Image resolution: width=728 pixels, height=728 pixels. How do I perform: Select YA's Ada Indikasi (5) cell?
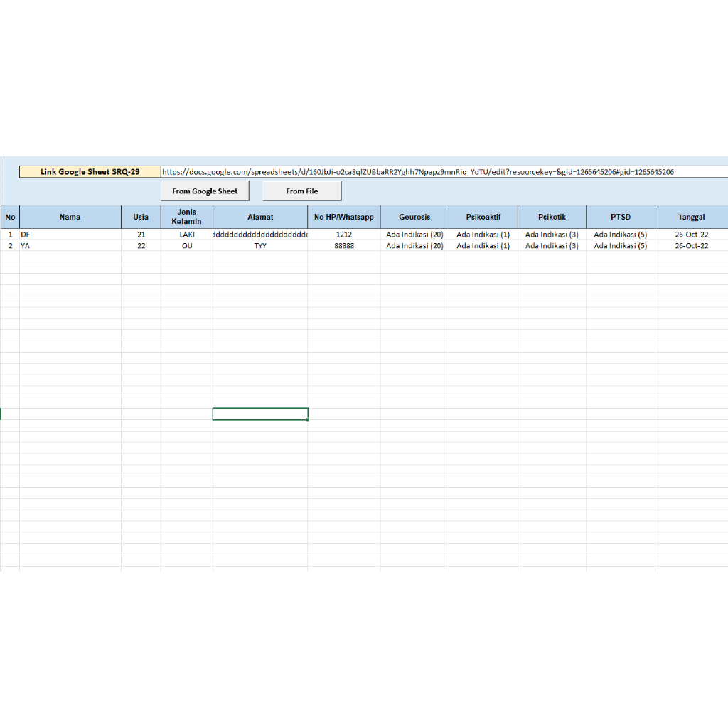tap(621, 245)
